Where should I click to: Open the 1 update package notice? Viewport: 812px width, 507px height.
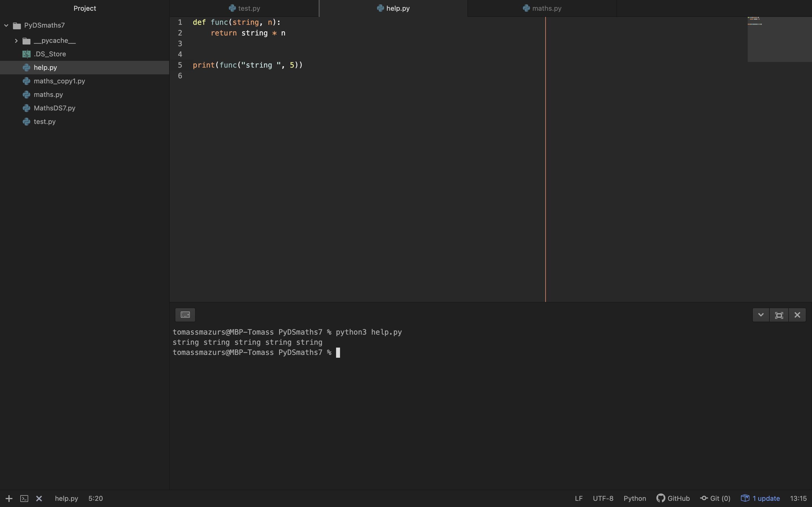click(760, 498)
